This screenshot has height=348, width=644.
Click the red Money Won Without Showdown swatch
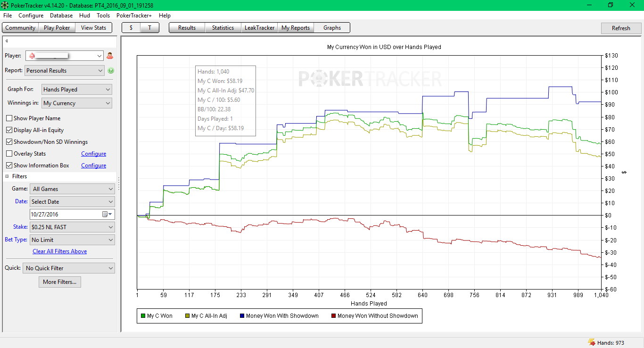click(333, 316)
